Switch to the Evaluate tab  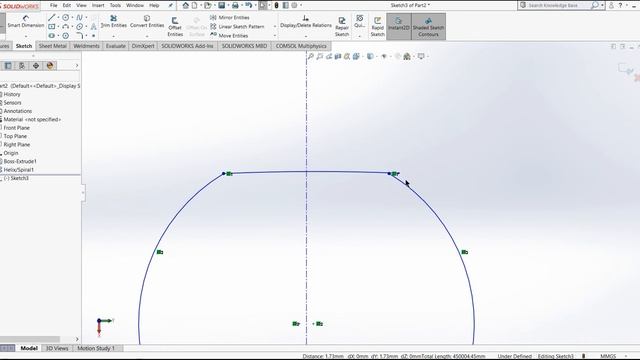(x=116, y=46)
